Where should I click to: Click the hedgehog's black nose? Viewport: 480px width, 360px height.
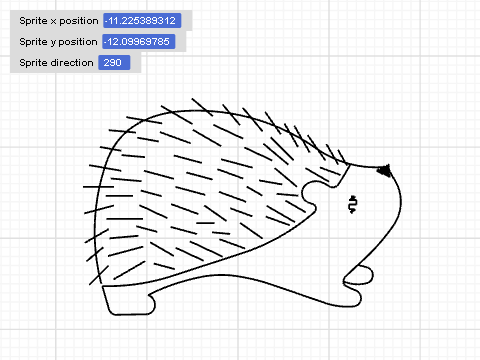click(384, 170)
